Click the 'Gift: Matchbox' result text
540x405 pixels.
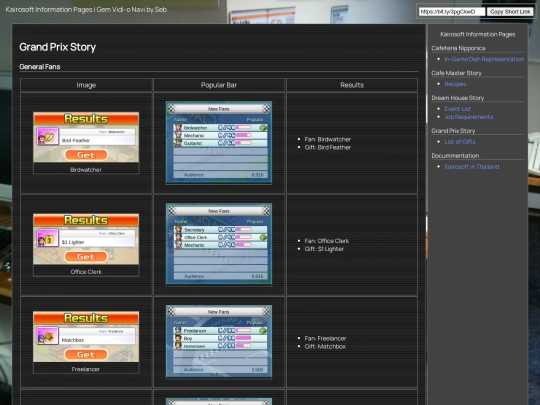[325, 346]
